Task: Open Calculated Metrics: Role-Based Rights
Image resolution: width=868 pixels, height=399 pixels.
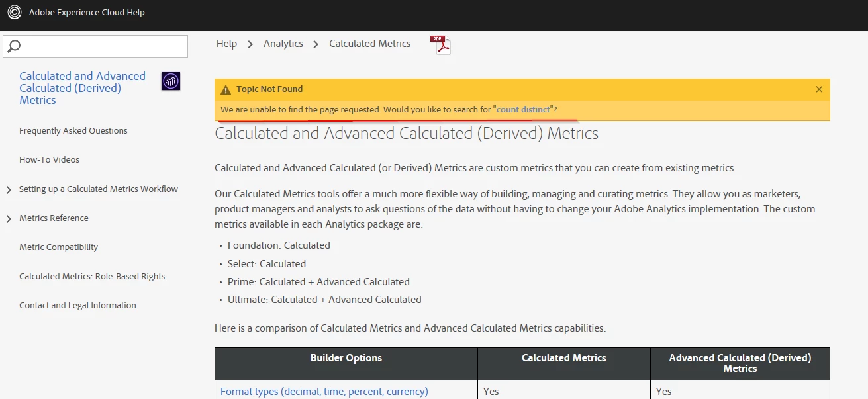Action: point(92,276)
